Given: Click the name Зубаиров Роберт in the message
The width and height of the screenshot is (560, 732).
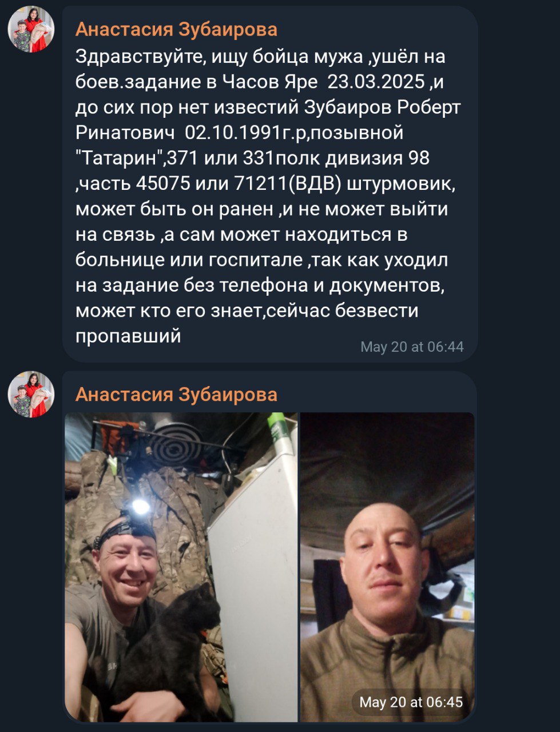Looking at the screenshot, I should 382,108.
